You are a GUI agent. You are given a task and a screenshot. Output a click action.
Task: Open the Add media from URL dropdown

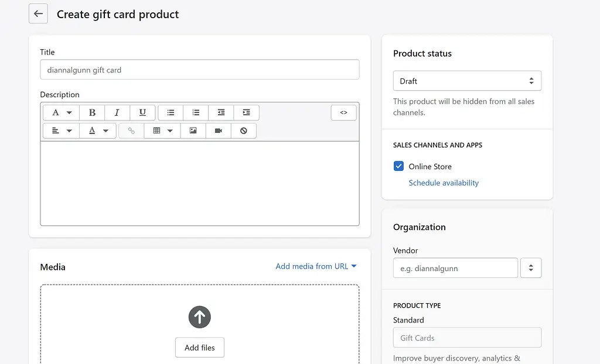pos(316,266)
